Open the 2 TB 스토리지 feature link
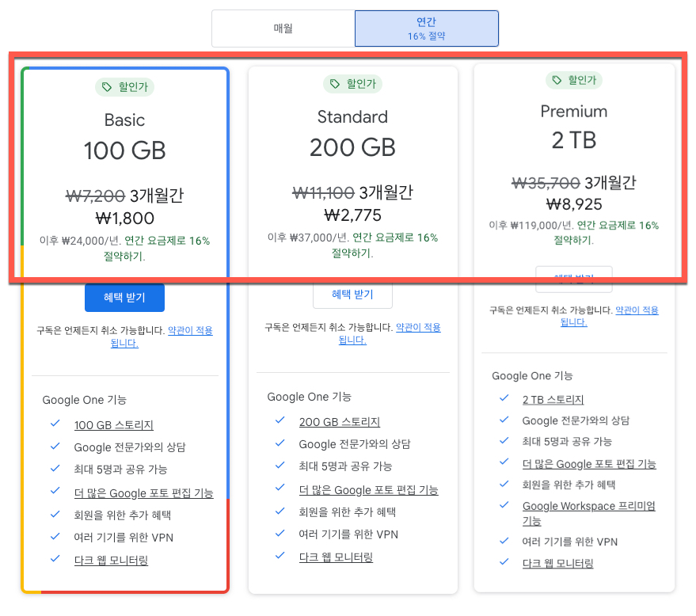The width and height of the screenshot is (696, 616). (553, 399)
